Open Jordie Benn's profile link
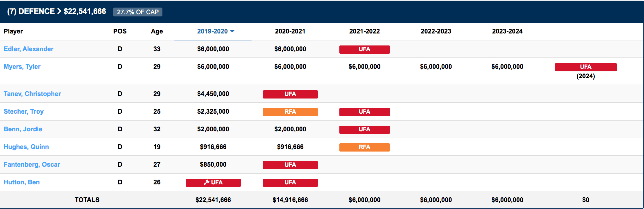This screenshot has height=209, width=644. [x=23, y=129]
